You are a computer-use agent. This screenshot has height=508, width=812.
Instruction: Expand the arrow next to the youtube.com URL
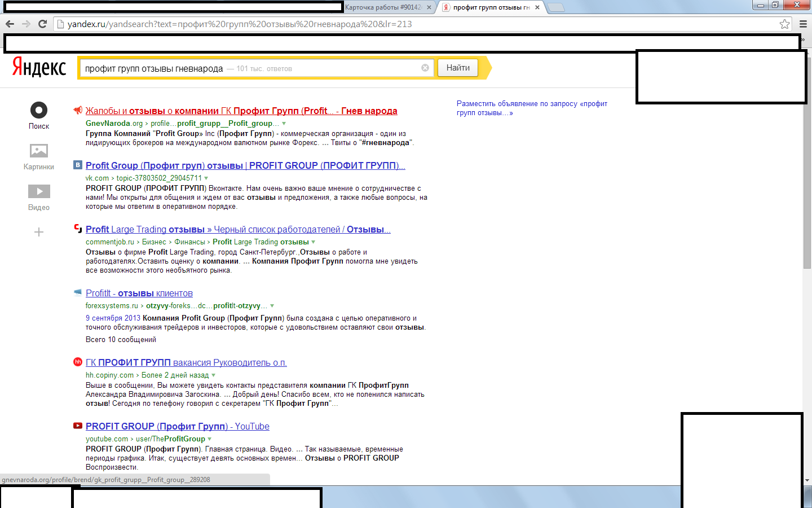coord(210,439)
